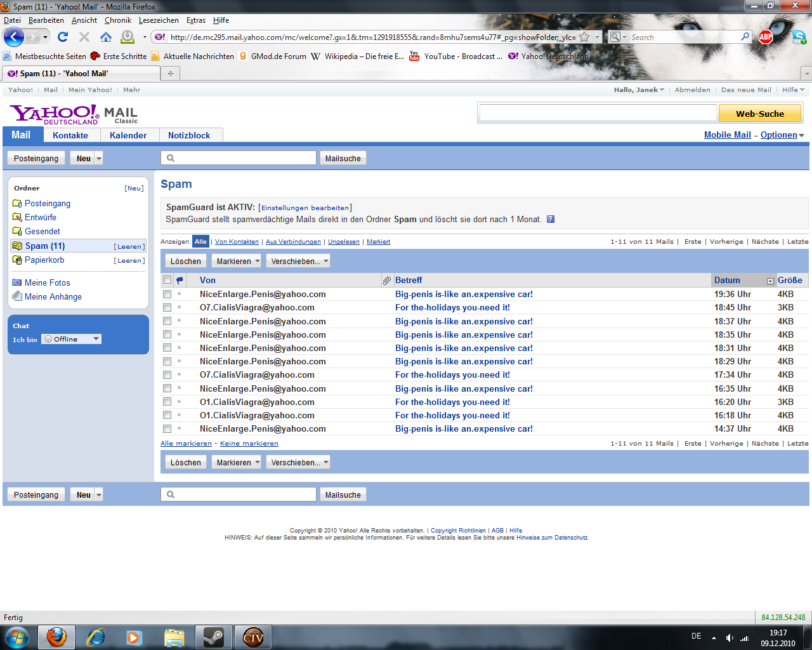Click the downloads arrow icon in toolbar
Screen dimensions: 812x650
point(128,37)
